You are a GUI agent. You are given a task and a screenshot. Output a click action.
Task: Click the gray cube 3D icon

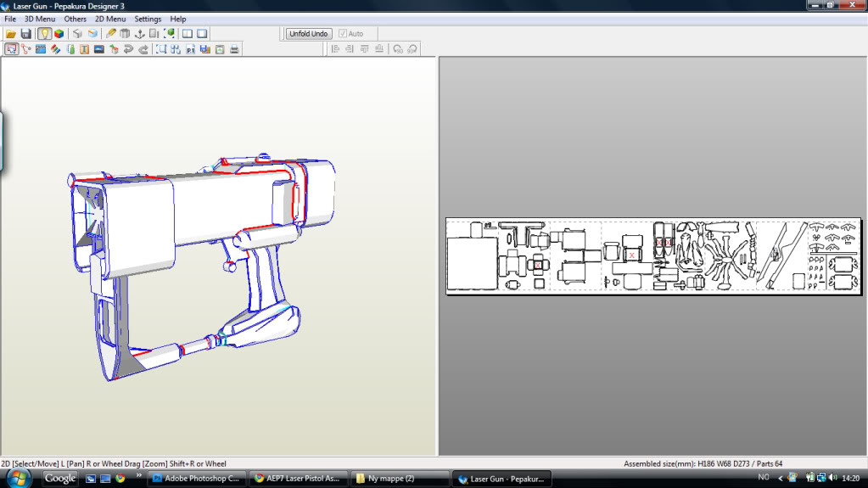(77, 34)
